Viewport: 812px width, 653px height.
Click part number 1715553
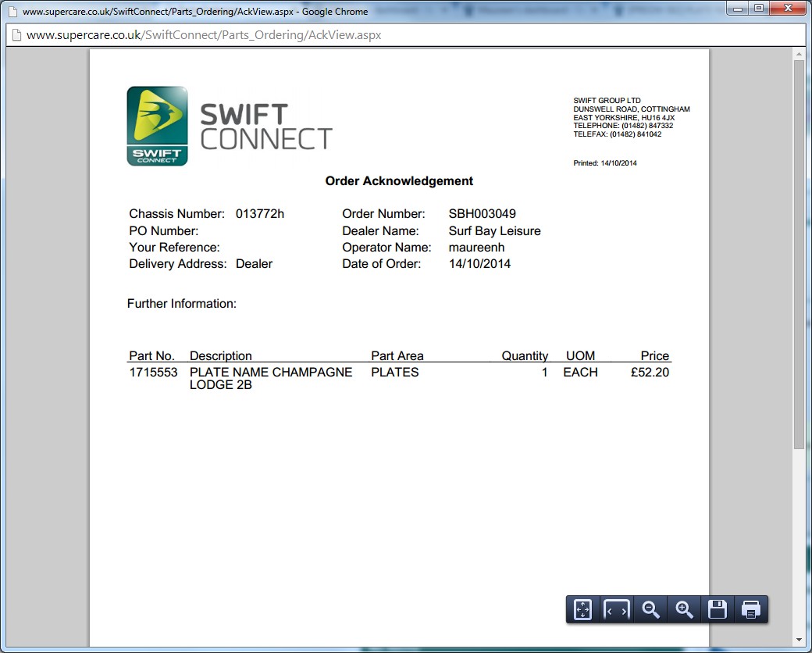153,372
